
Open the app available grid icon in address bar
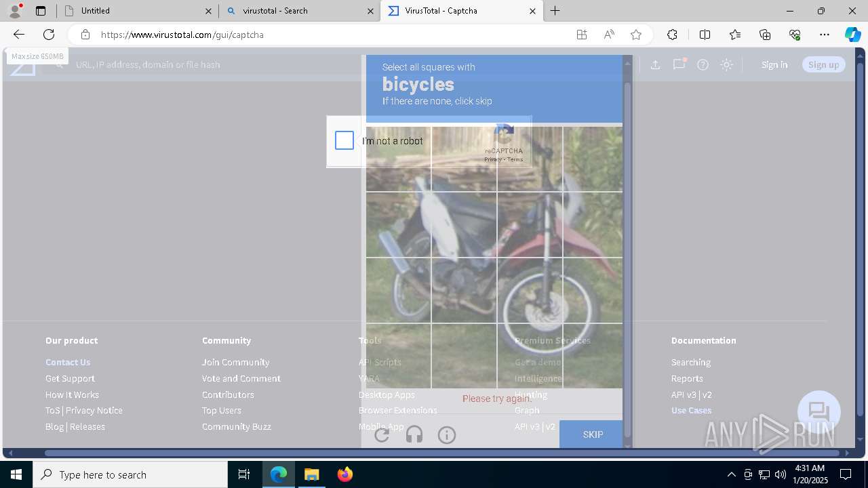582,35
